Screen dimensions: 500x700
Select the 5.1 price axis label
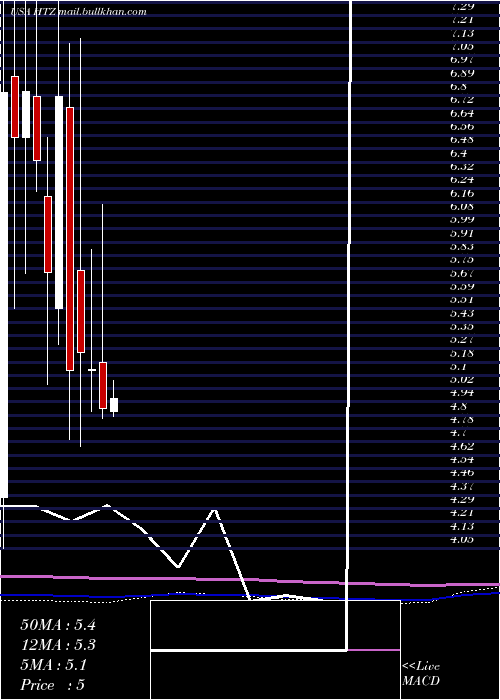point(459,366)
